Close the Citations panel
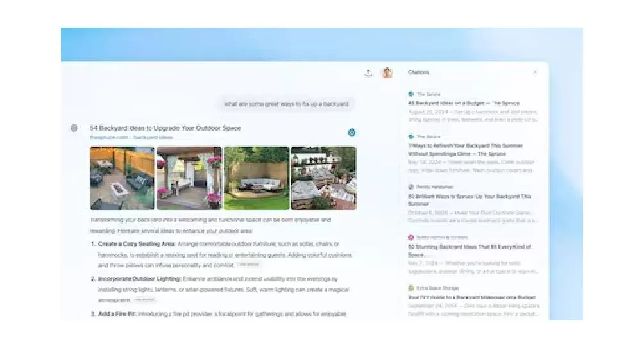The width and height of the screenshot is (644, 362). 535,72
